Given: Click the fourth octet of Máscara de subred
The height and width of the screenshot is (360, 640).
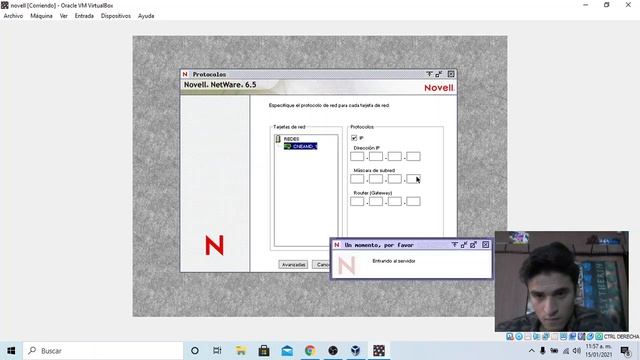Looking at the screenshot, I should coord(413,179).
